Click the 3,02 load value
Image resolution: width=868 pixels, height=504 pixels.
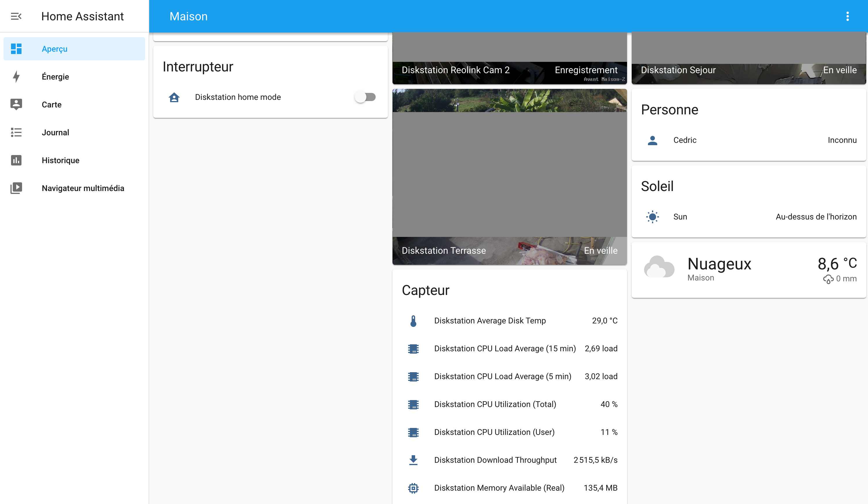pos(601,377)
